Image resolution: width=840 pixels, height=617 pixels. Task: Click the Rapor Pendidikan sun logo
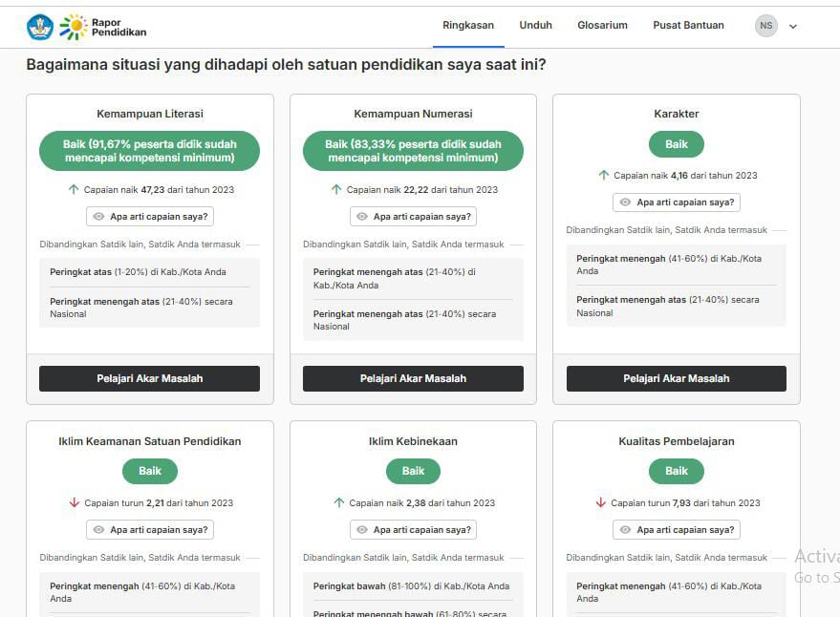[x=73, y=27]
